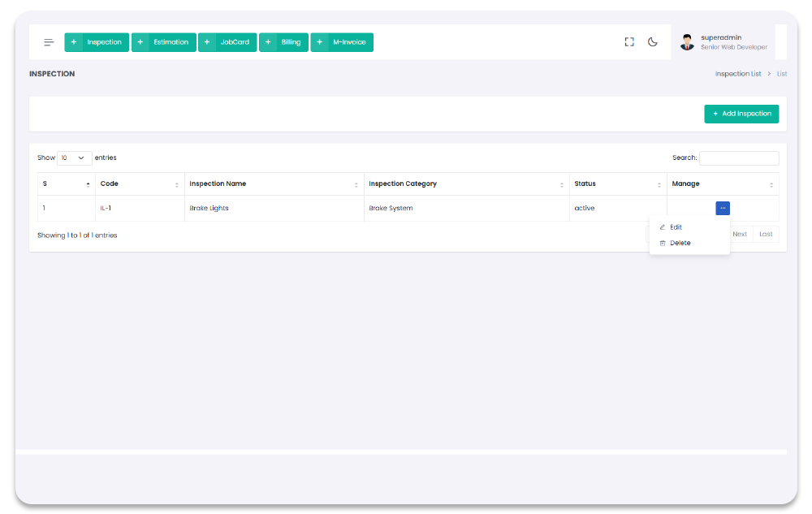This screenshot has height=514, width=812.
Task: Click the pencil icon beside Edit
Action: coord(663,227)
